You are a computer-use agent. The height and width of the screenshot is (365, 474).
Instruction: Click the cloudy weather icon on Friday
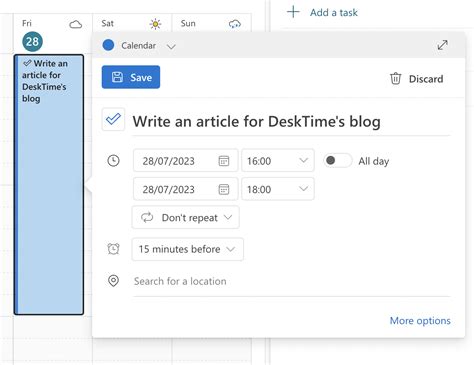pyautogui.click(x=76, y=24)
